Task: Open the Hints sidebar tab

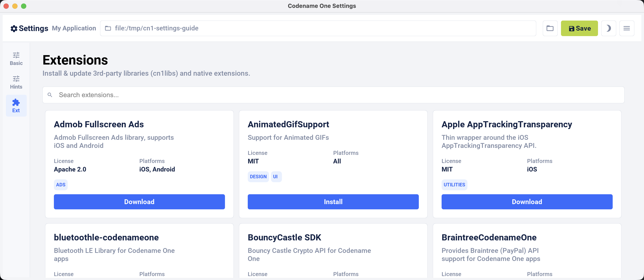Action: (x=16, y=82)
